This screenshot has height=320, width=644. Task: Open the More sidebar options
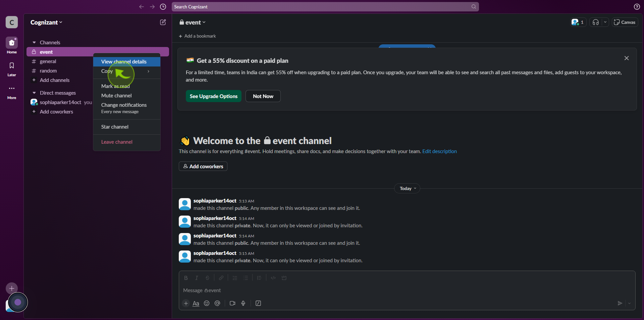(x=12, y=92)
